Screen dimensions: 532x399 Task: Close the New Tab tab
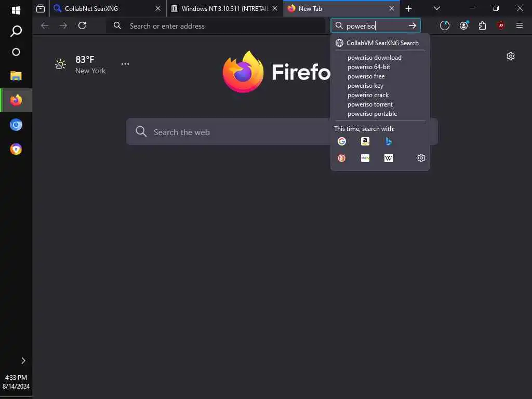[x=392, y=8]
